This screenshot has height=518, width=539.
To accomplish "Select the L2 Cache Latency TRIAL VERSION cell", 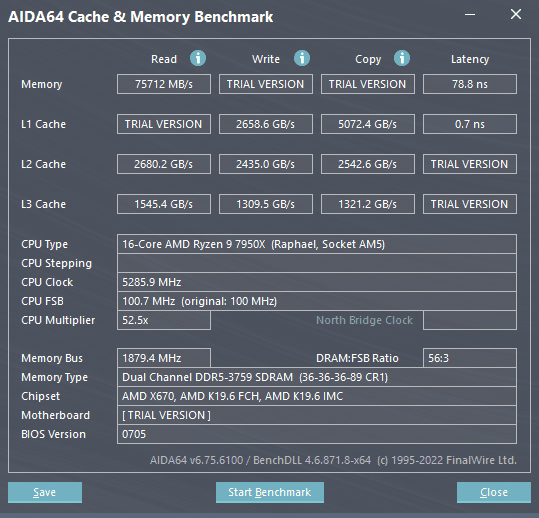I will click(470, 164).
